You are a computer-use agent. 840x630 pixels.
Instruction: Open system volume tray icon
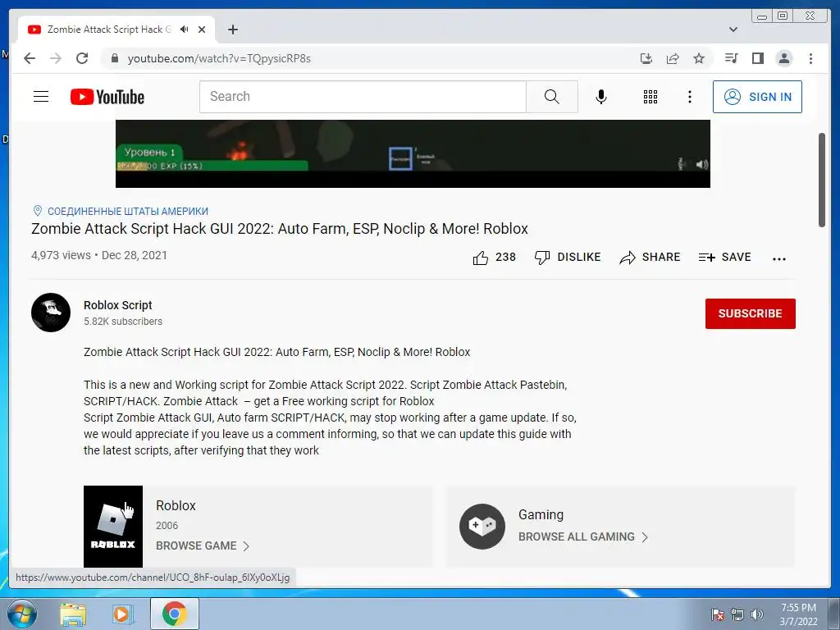point(757,614)
